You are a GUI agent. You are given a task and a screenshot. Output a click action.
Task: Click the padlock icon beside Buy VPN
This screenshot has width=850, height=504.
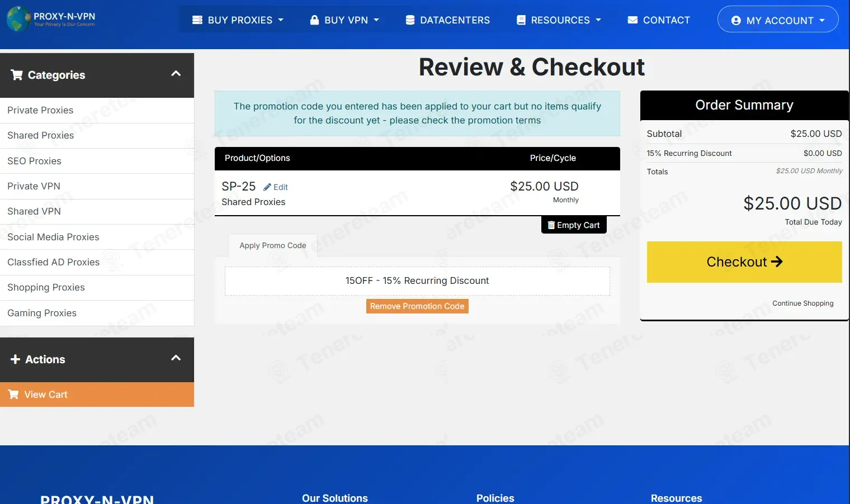coord(314,20)
